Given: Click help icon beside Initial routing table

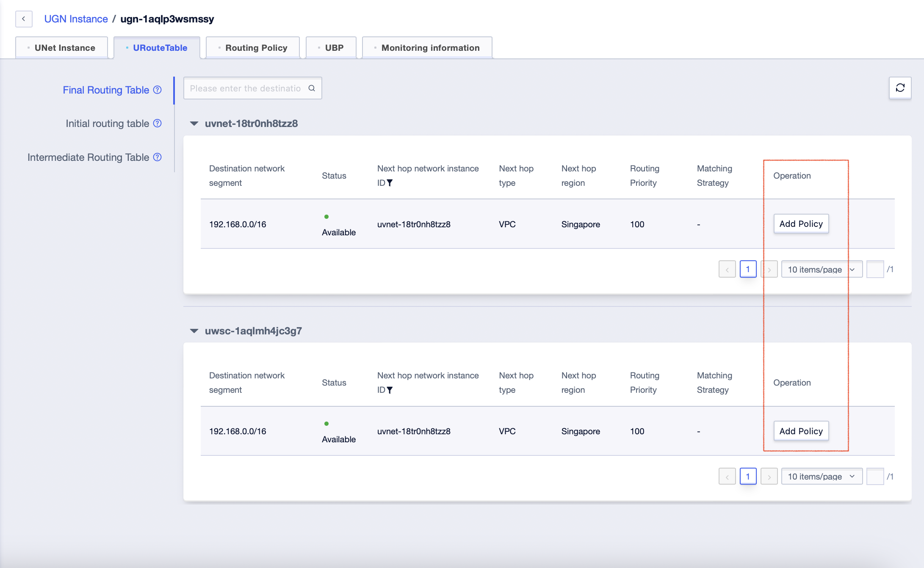Looking at the screenshot, I should (157, 123).
